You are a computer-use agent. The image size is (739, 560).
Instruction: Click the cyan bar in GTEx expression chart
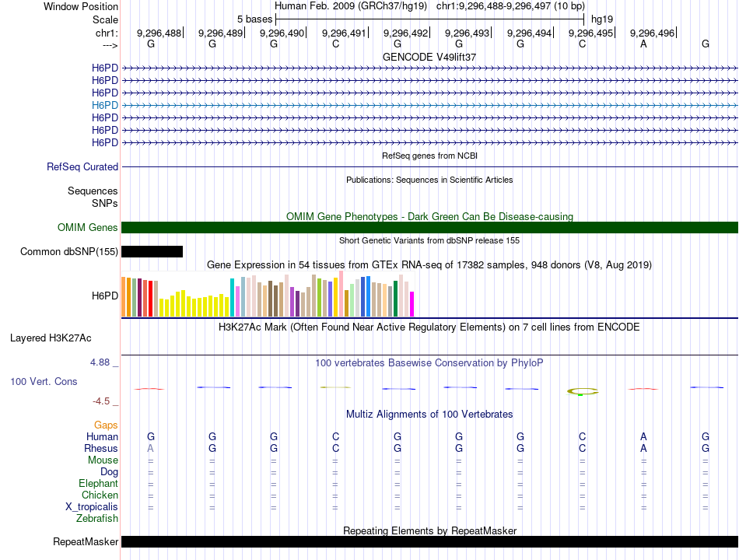[232, 297]
